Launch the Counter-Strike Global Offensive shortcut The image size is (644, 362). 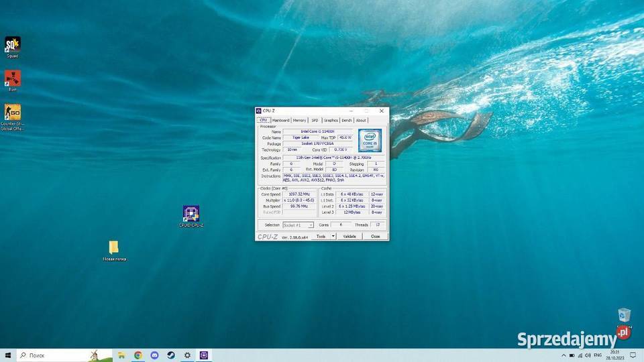(x=12, y=117)
